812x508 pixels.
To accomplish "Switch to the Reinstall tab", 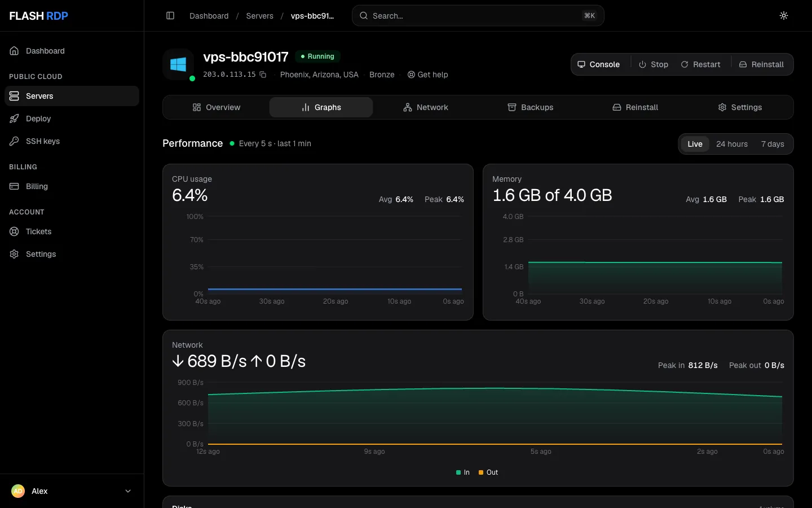I will point(636,107).
